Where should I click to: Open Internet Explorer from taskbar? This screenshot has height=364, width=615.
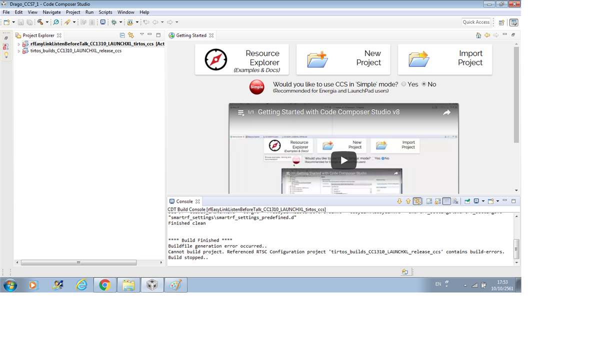(x=81, y=285)
